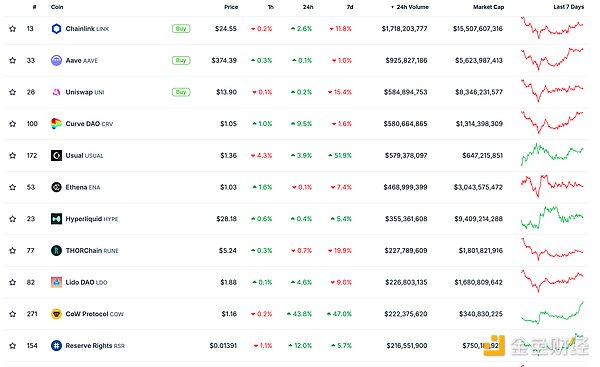The image size is (600, 367).
Task: Toggle favorite star for Reserve Rights
Action: [x=13, y=346]
